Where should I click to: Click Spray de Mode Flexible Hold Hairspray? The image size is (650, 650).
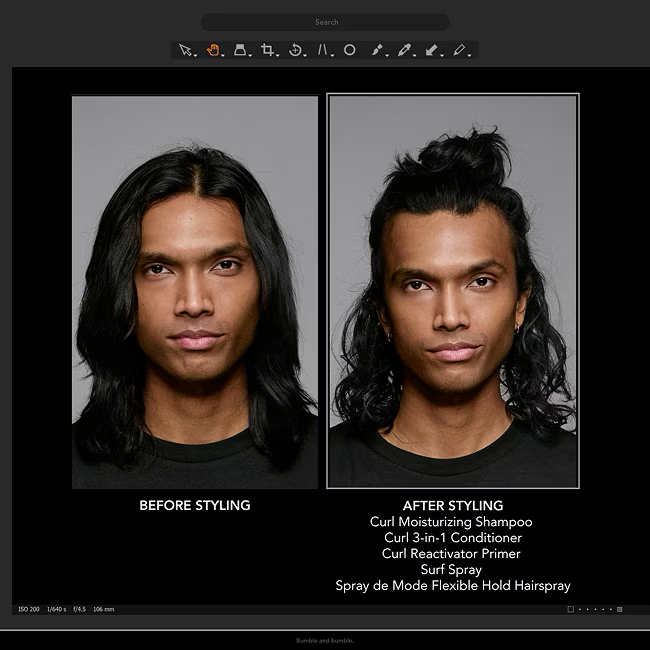pos(453,586)
